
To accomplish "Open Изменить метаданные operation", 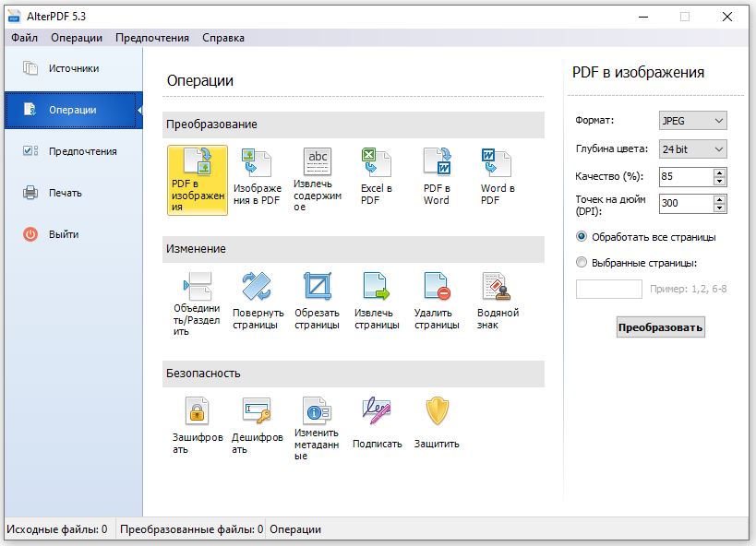I will coord(318,429).
